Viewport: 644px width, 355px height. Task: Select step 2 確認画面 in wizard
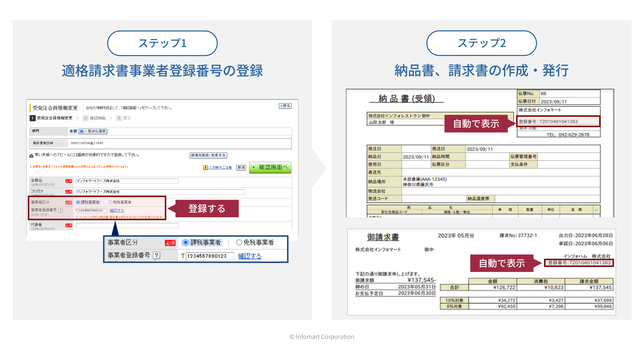[x=94, y=118]
